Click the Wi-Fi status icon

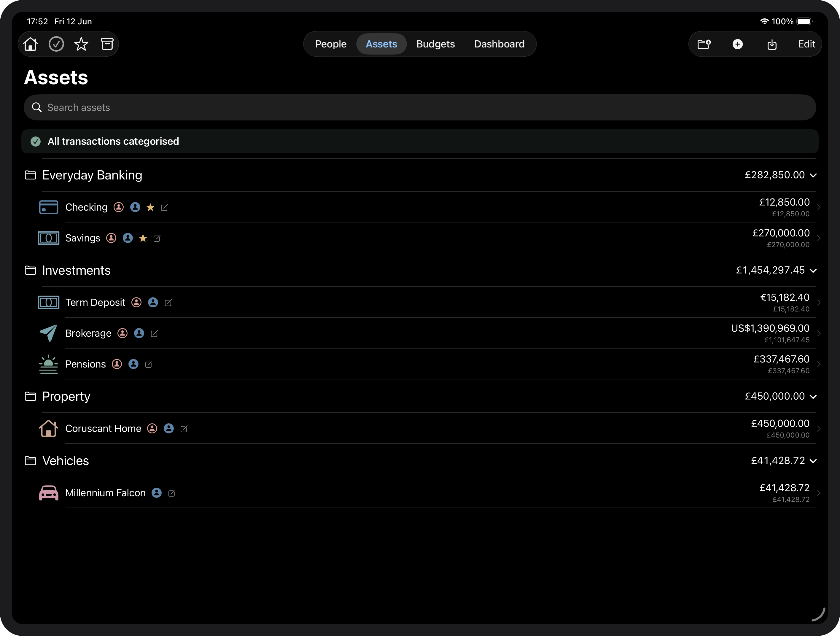[764, 22]
